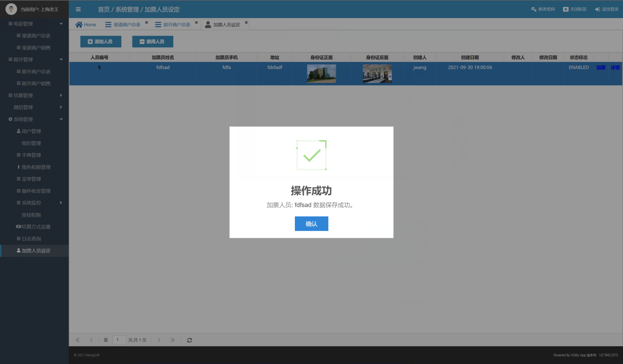623x364 pixels.
Task: Open 菜单管理 in the sidebar
Action: [34, 179]
